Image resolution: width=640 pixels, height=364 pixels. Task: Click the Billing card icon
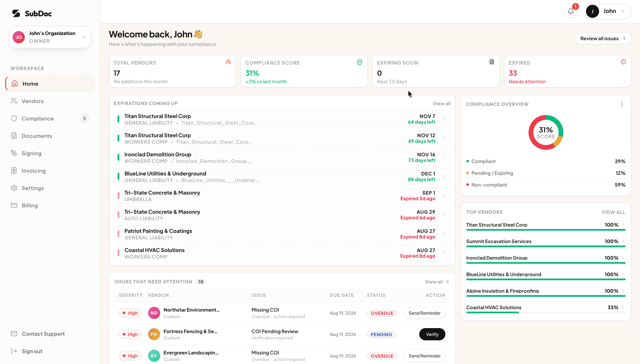[x=14, y=205]
